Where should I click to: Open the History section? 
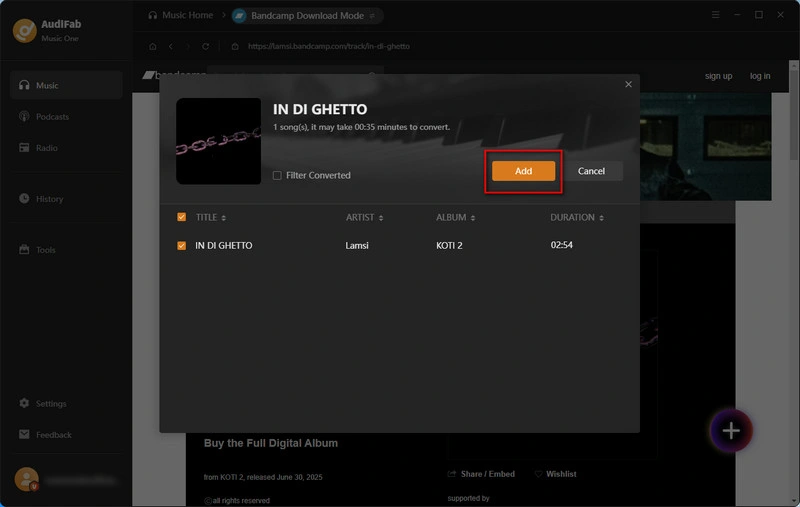coord(66,198)
